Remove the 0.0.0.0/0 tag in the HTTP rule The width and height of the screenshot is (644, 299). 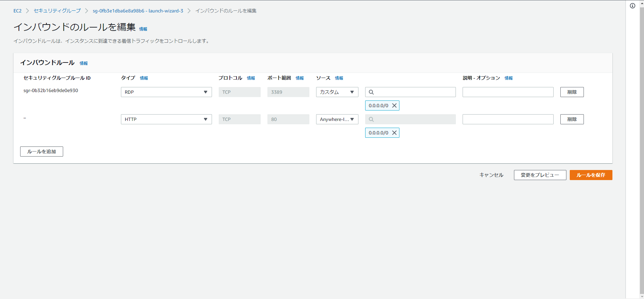pyautogui.click(x=394, y=133)
